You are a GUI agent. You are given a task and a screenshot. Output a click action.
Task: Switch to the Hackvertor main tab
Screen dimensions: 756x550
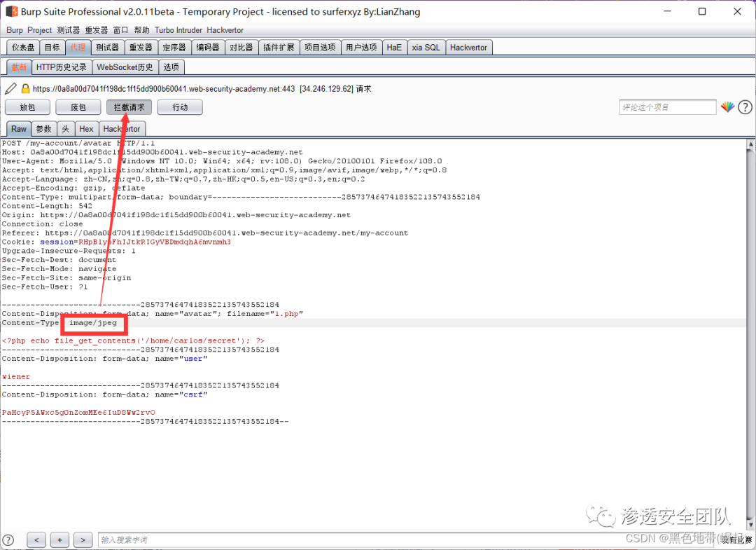pos(468,47)
